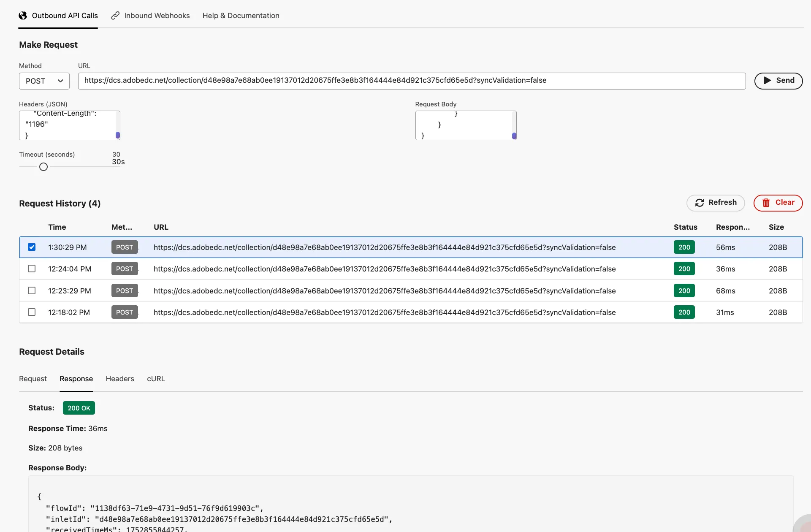Screen dimensions: 811x532
Task: Click the inletId line in Response Body
Action: coord(219,519)
